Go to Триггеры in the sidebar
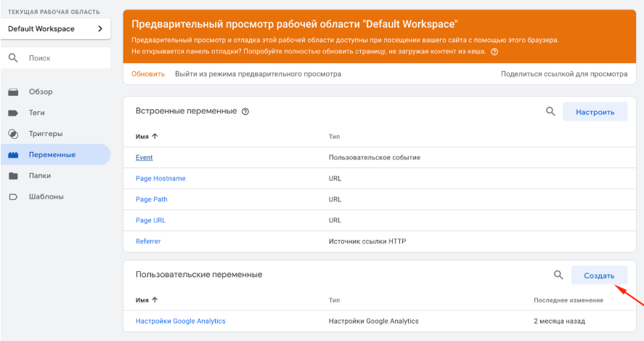The image size is (644, 341). tap(46, 134)
